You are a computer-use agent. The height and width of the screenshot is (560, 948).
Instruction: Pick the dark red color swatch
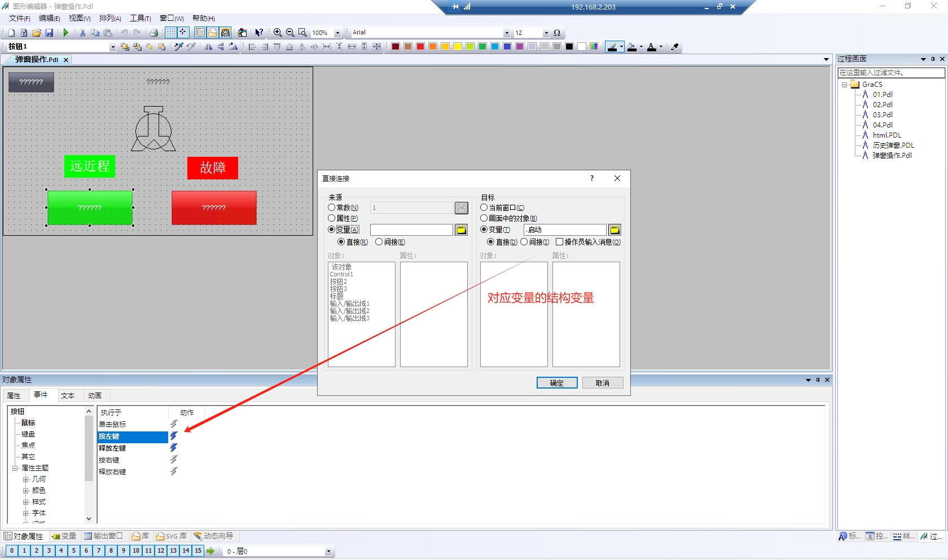396,47
